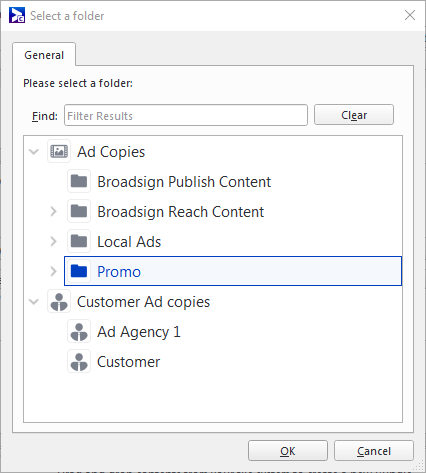Click the Customer Ad copies person icon
The height and width of the screenshot is (473, 426).
59,301
